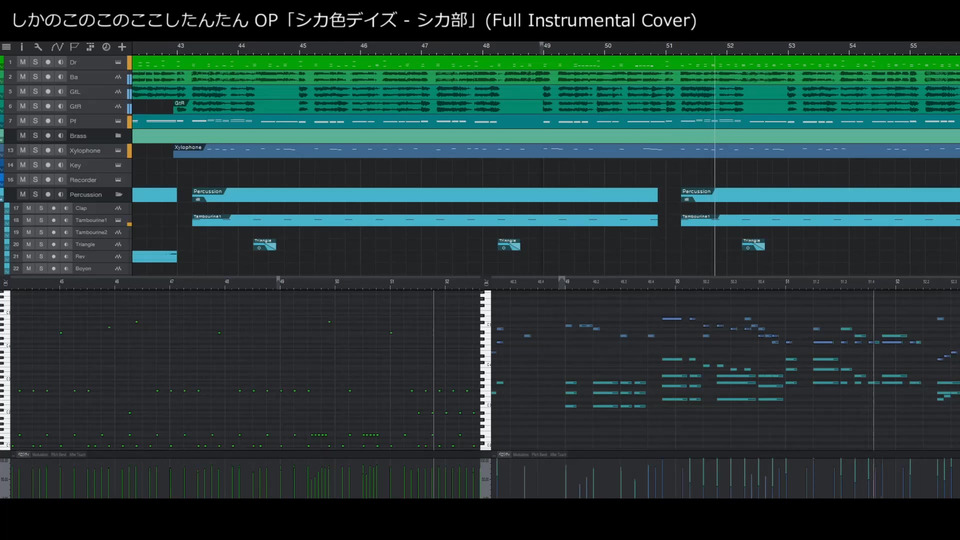Click the keyboard icon on Key track

coord(118,165)
